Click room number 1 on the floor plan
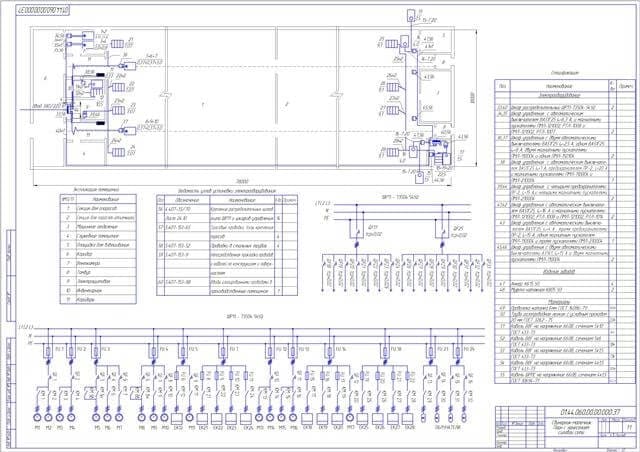The width and height of the screenshot is (640, 452). (x=202, y=105)
